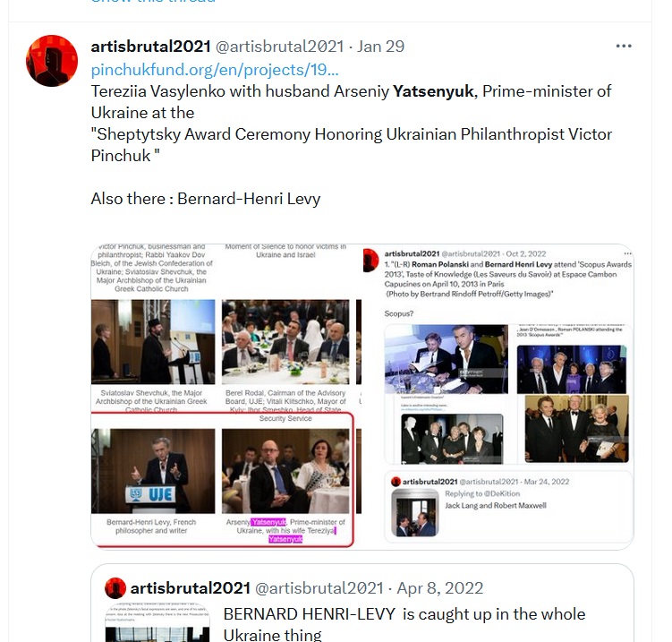This screenshot has width=672, height=642.
Task: Open the left attached image with UJE photos
Action: (x=226, y=397)
